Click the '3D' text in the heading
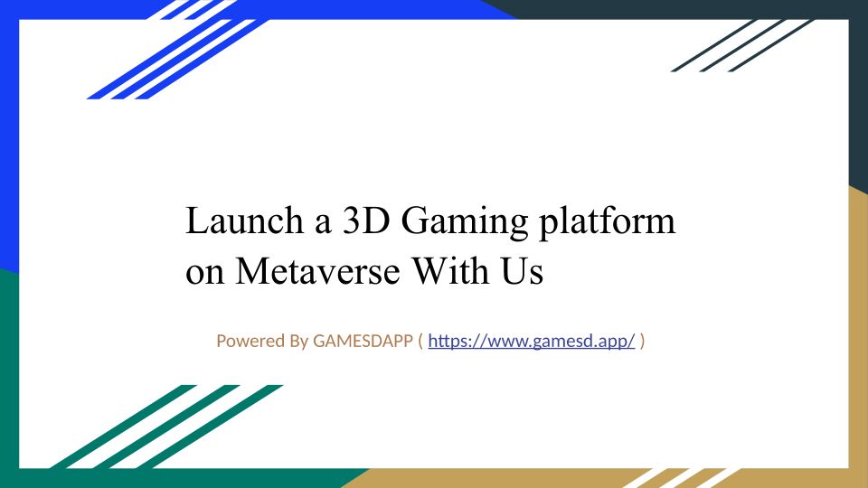Image resolution: width=868 pixels, height=488 pixels. (x=367, y=221)
